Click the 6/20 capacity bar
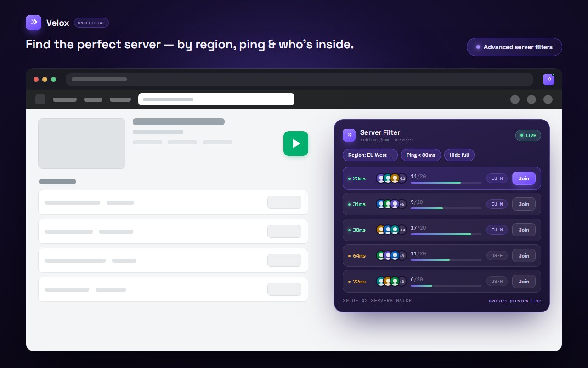This screenshot has width=588, height=368. point(446,286)
